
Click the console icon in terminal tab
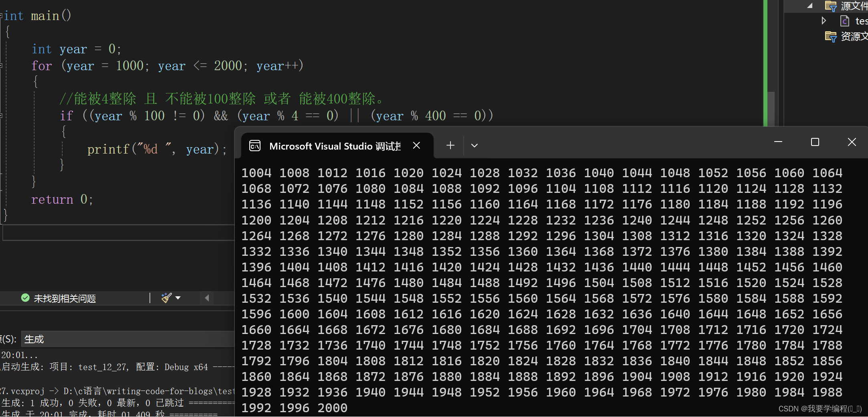[x=255, y=146]
